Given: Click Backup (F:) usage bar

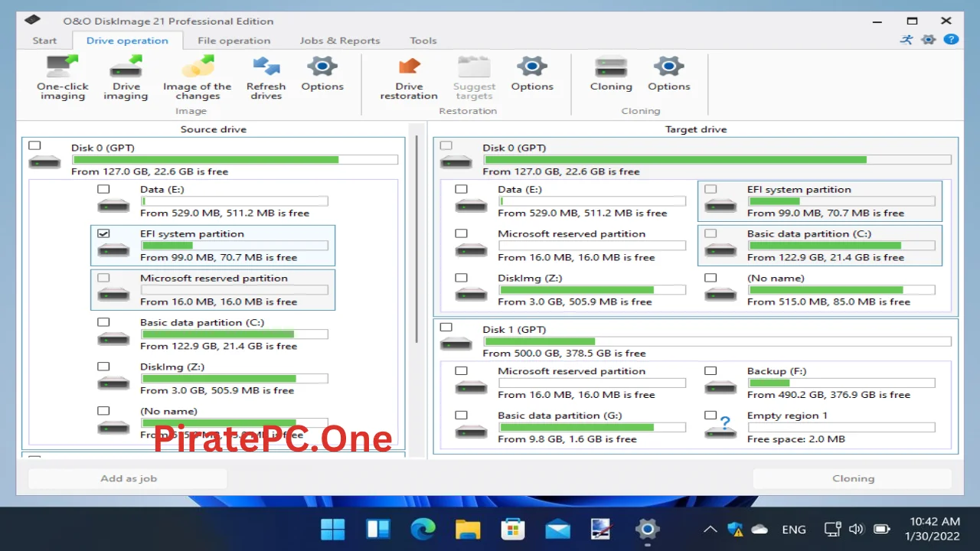Looking at the screenshot, I should pyautogui.click(x=841, y=383).
